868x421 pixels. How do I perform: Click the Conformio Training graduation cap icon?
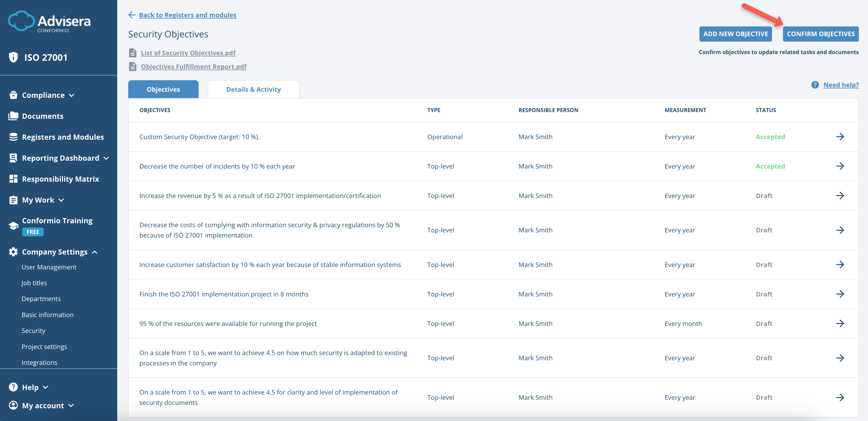(13, 225)
